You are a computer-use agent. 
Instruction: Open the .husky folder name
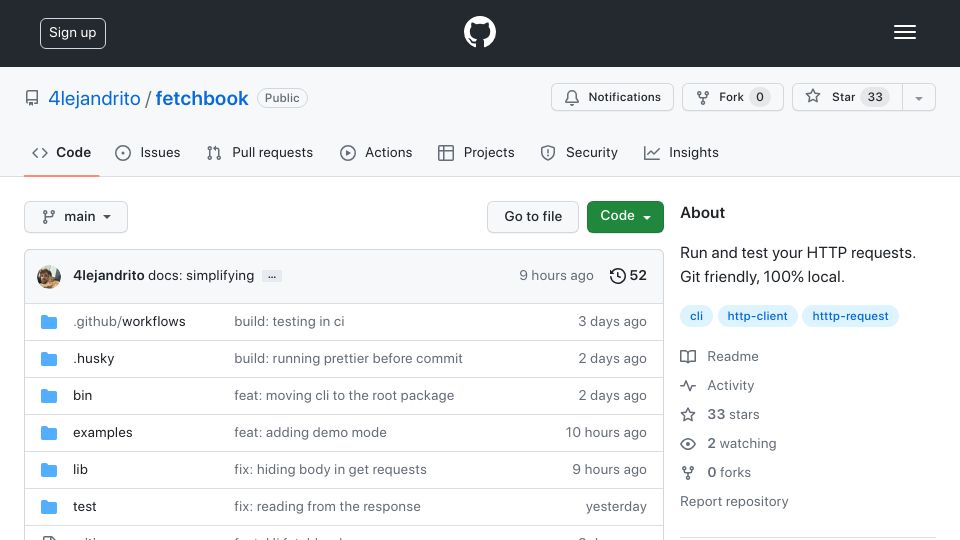click(x=94, y=359)
